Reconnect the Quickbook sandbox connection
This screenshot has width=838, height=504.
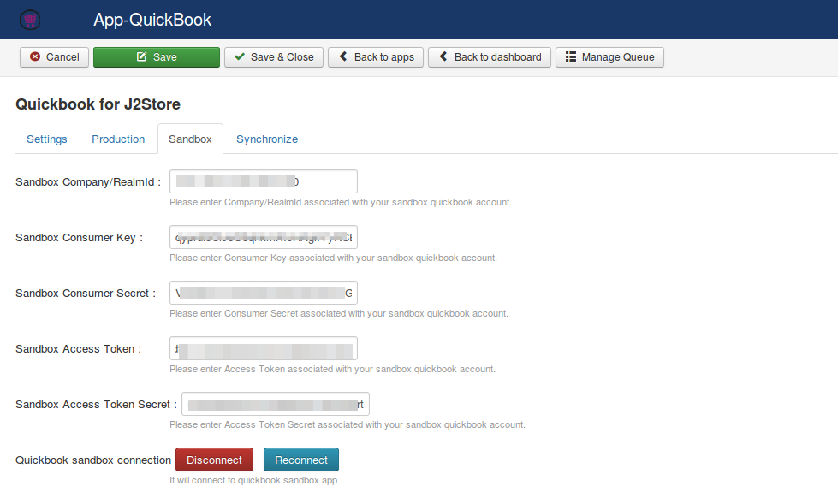(x=301, y=460)
